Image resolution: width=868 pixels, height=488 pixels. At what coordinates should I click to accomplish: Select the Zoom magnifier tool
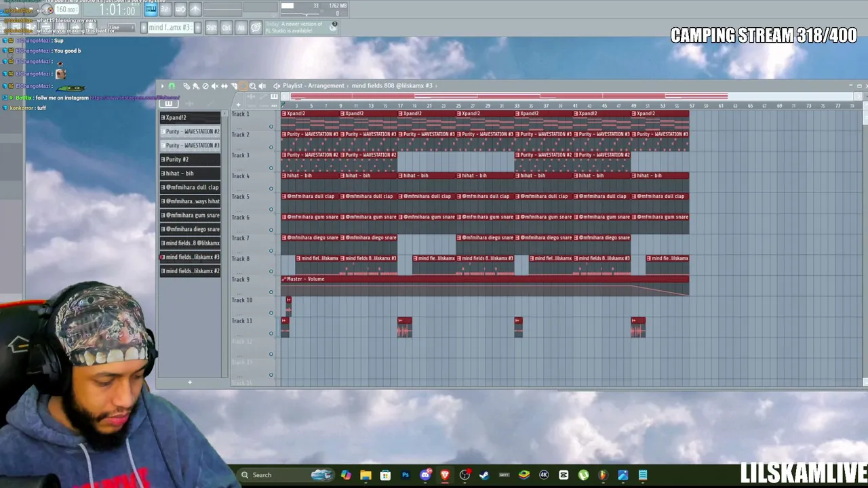[x=253, y=86]
